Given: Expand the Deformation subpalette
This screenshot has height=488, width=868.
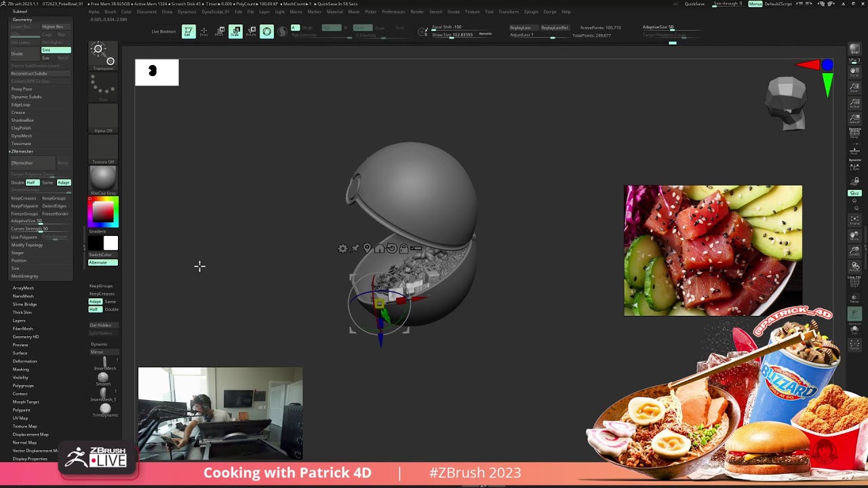Looking at the screenshot, I should click(24, 361).
